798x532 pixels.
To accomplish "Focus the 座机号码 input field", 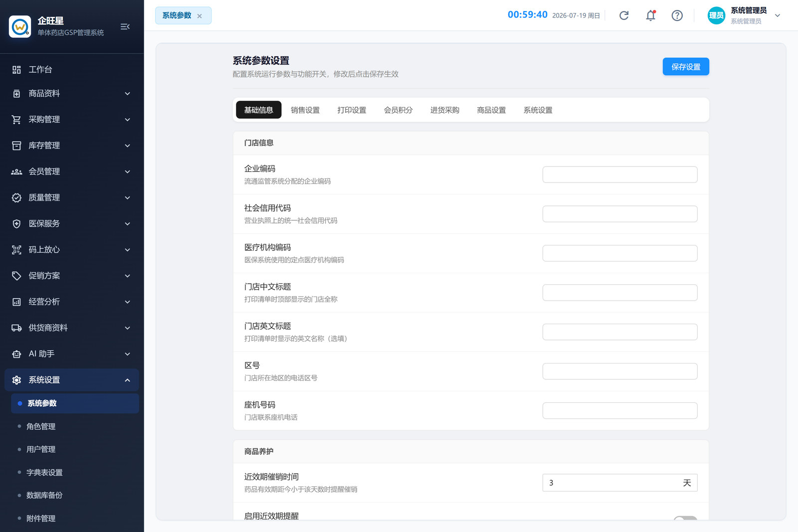I will 620,411.
